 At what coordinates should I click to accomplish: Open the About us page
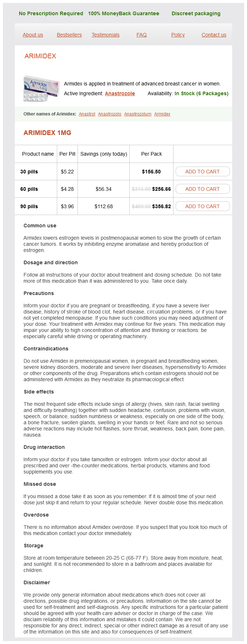click(33, 35)
